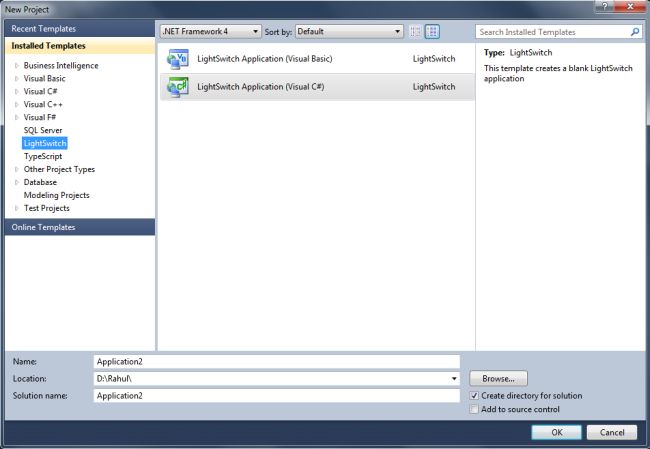This screenshot has height=449, width=650.
Task: Expand the Database node
Action: click(17, 182)
